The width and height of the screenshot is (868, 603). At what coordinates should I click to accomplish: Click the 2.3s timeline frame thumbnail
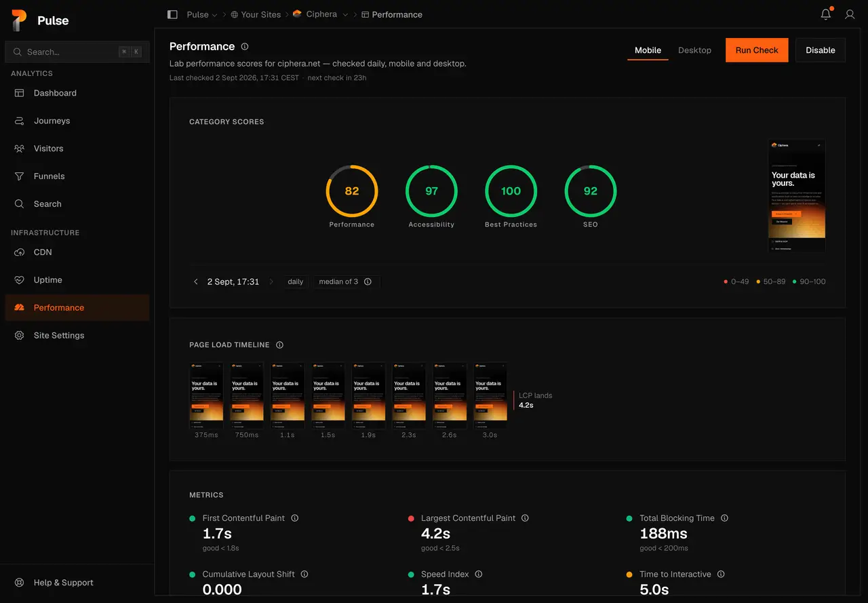click(409, 395)
